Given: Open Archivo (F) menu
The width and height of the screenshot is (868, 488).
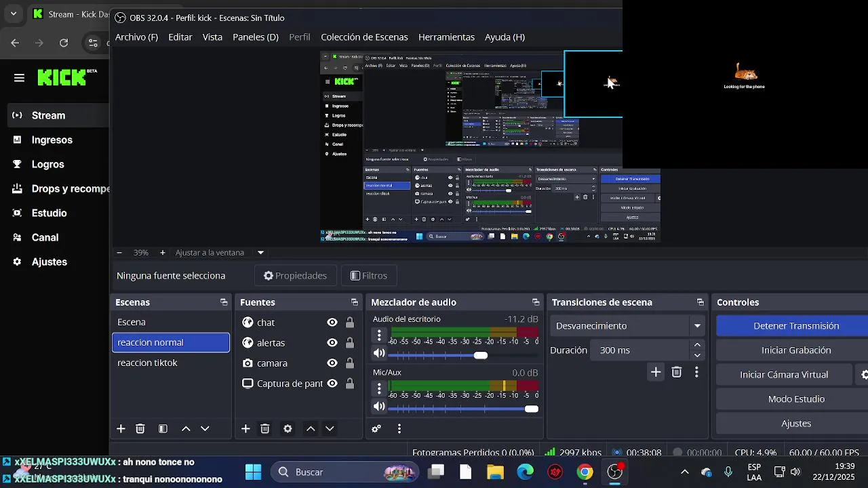Looking at the screenshot, I should (136, 37).
